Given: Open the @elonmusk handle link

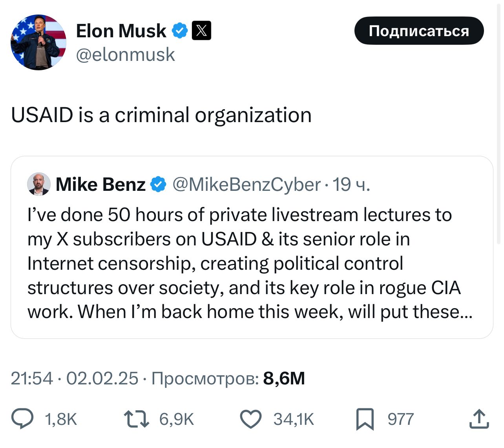Looking at the screenshot, I should click(x=125, y=55).
